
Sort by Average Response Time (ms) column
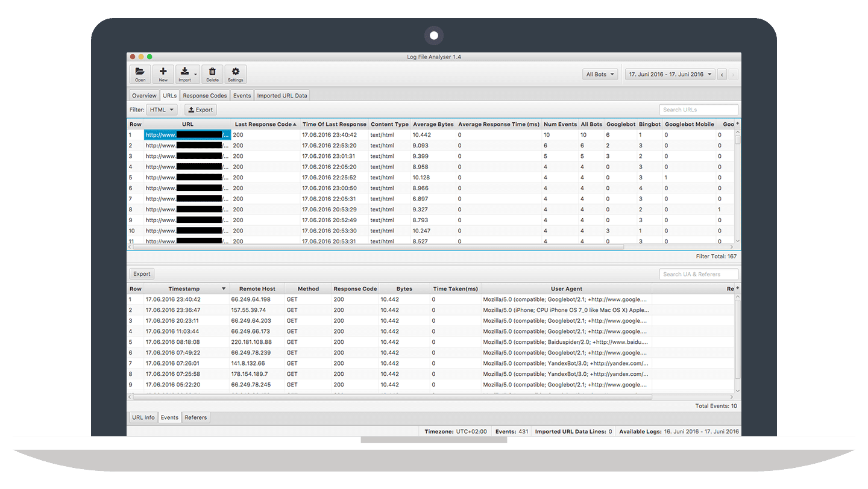tap(498, 125)
